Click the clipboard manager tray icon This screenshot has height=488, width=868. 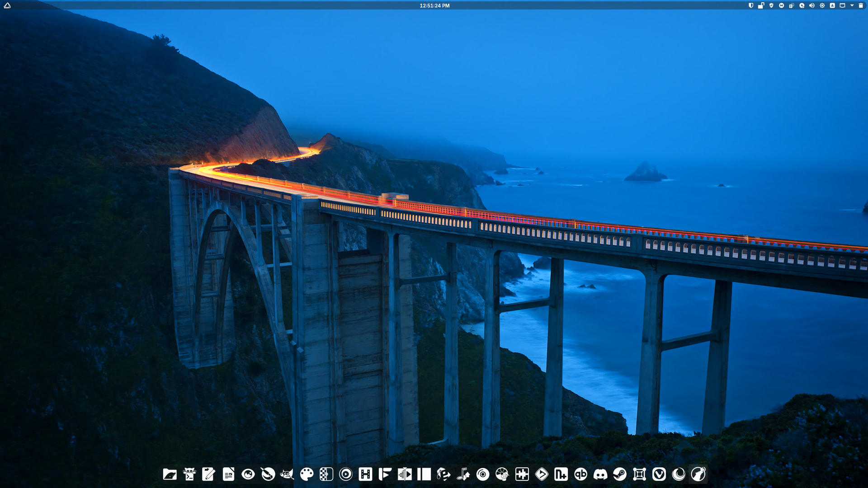click(791, 5)
